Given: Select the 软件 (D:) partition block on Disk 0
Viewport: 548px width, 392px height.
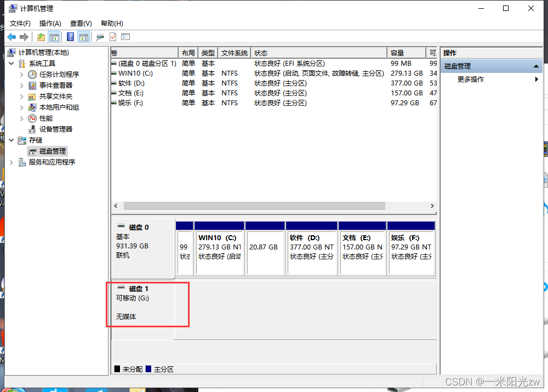Looking at the screenshot, I should (312, 248).
